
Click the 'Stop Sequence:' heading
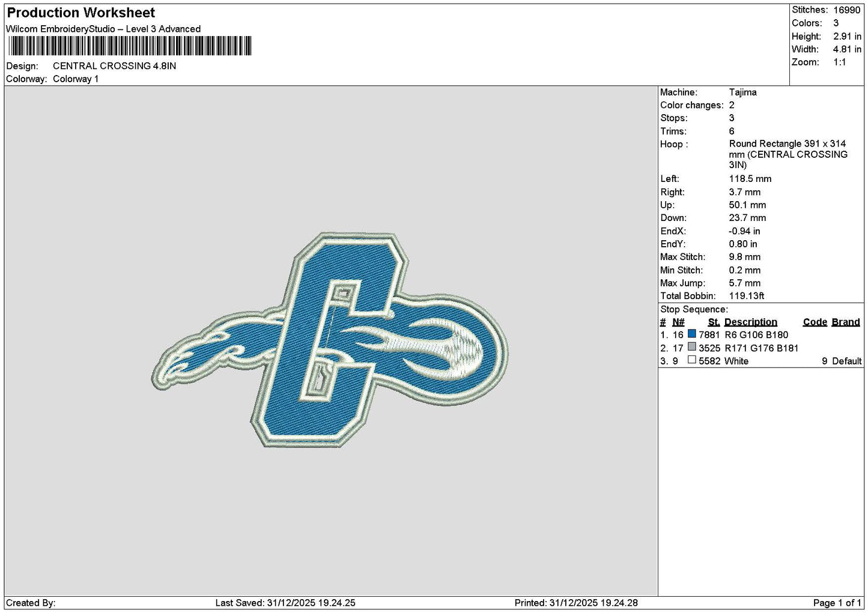694,310
